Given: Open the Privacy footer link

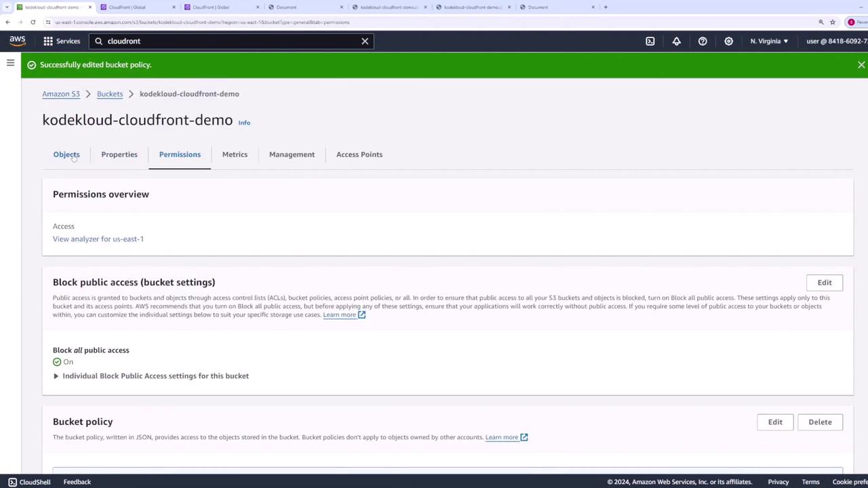Looking at the screenshot, I should pyautogui.click(x=778, y=482).
